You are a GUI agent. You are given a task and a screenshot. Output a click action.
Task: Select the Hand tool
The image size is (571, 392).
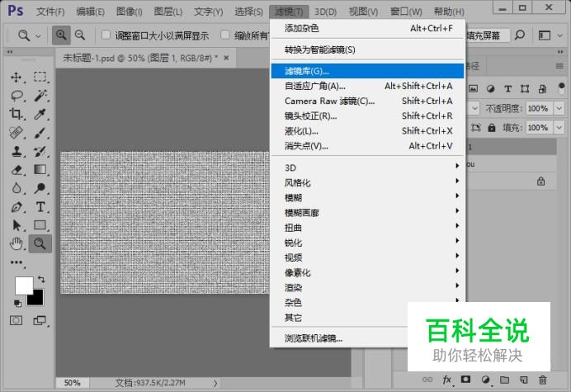pos(17,243)
